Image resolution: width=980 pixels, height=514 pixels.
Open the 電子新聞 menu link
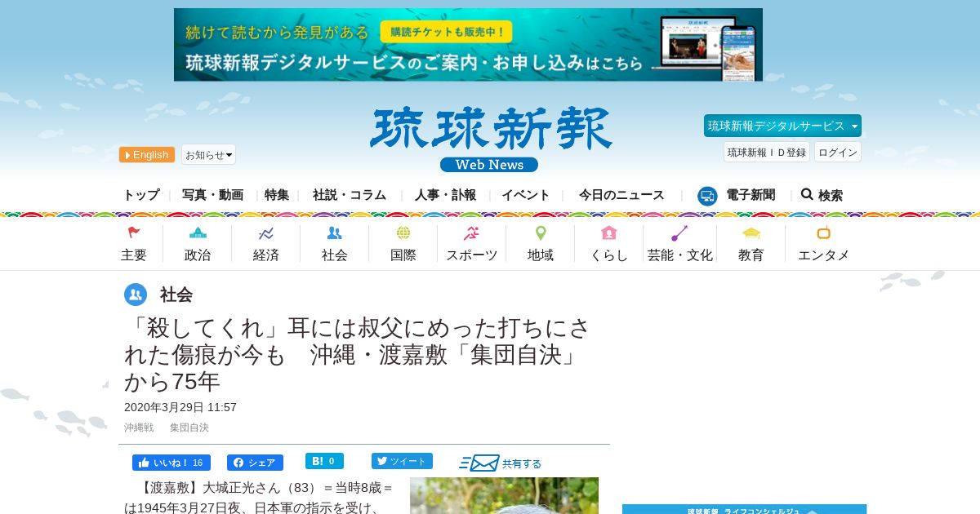(751, 195)
